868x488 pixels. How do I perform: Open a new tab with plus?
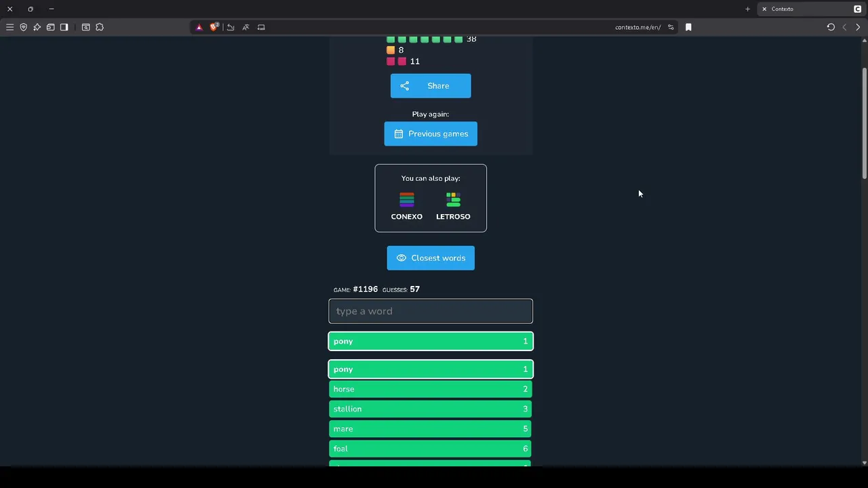click(x=747, y=9)
